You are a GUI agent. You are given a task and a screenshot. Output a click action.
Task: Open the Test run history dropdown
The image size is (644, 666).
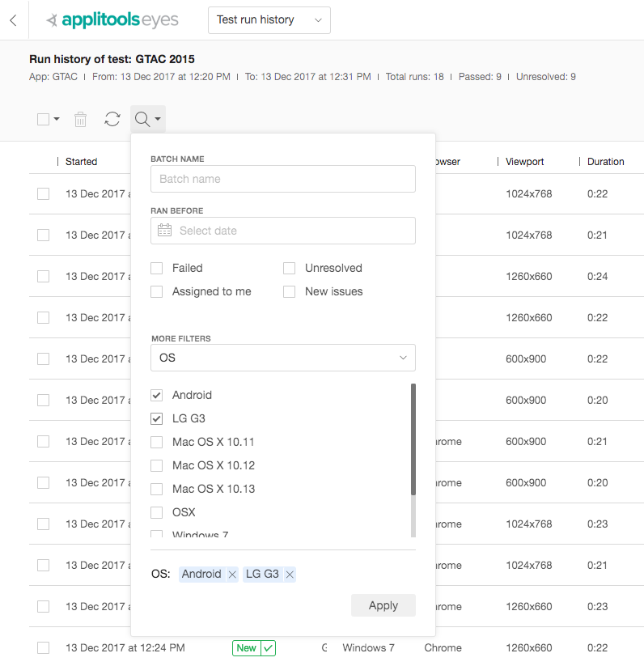click(x=269, y=19)
